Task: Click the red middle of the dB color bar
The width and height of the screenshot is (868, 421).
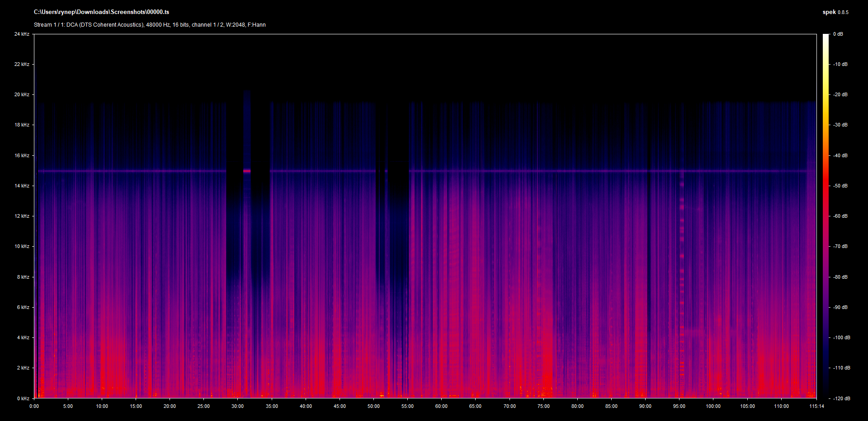Action: tap(826, 190)
